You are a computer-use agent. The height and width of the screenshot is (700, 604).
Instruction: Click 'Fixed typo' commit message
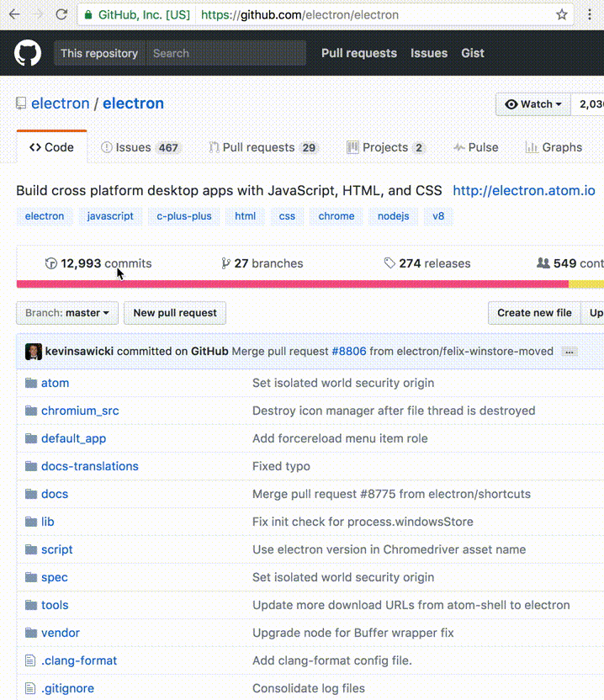(x=281, y=466)
